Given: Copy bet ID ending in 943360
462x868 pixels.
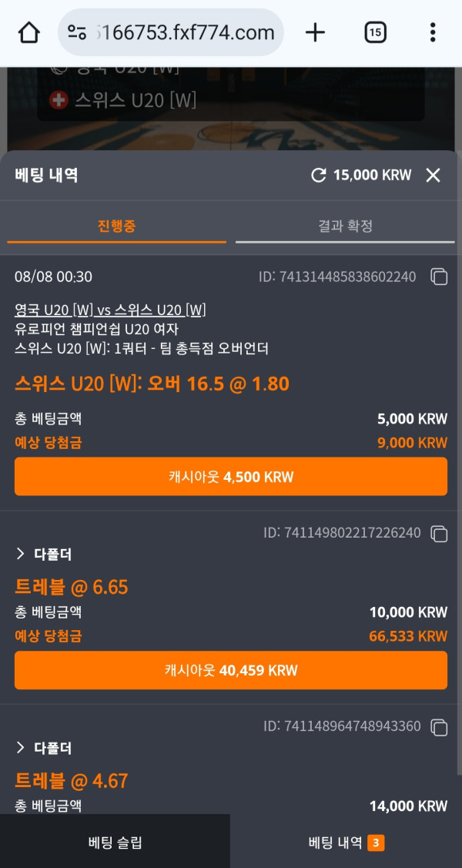Looking at the screenshot, I should click(x=439, y=726).
